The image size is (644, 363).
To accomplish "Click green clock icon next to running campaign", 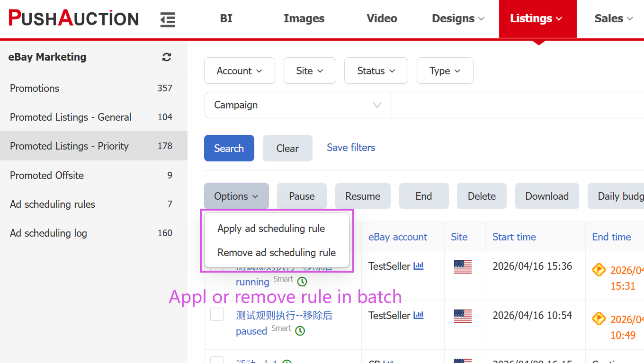I will tap(302, 282).
